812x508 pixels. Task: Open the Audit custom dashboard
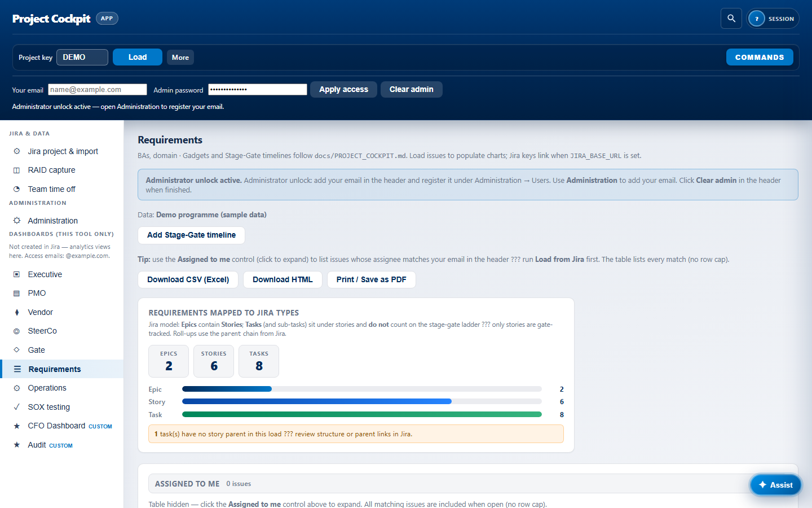point(62,445)
